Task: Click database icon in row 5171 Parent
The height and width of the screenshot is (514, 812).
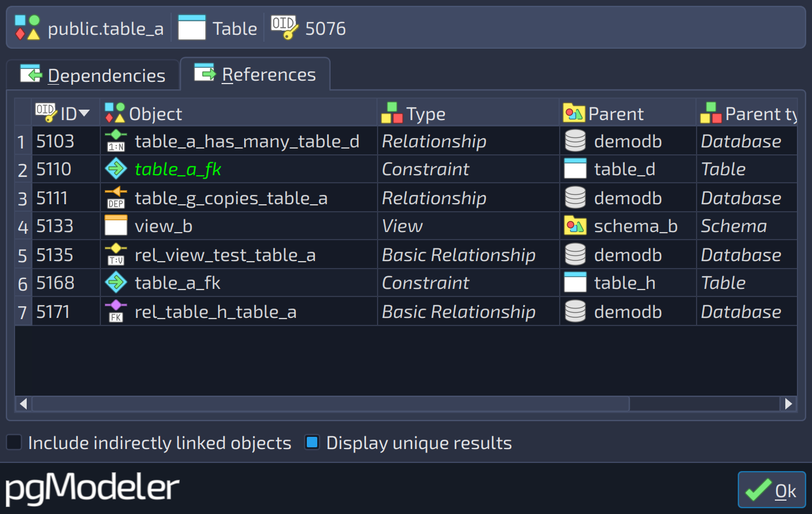Action: pyautogui.click(x=575, y=312)
